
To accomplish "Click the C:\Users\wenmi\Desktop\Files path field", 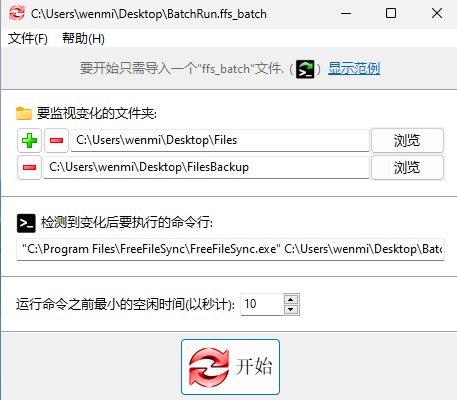I will click(x=220, y=140).
